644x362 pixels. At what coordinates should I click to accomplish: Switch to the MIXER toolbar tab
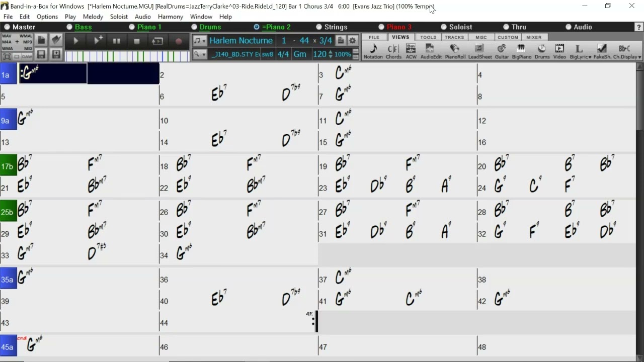[x=534, y=37]
